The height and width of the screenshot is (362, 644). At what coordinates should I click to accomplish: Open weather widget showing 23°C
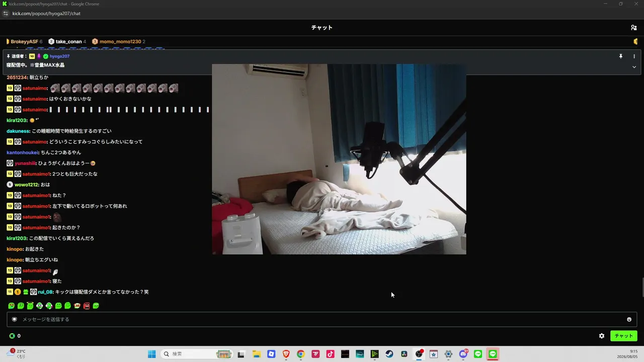click(17, 354)
